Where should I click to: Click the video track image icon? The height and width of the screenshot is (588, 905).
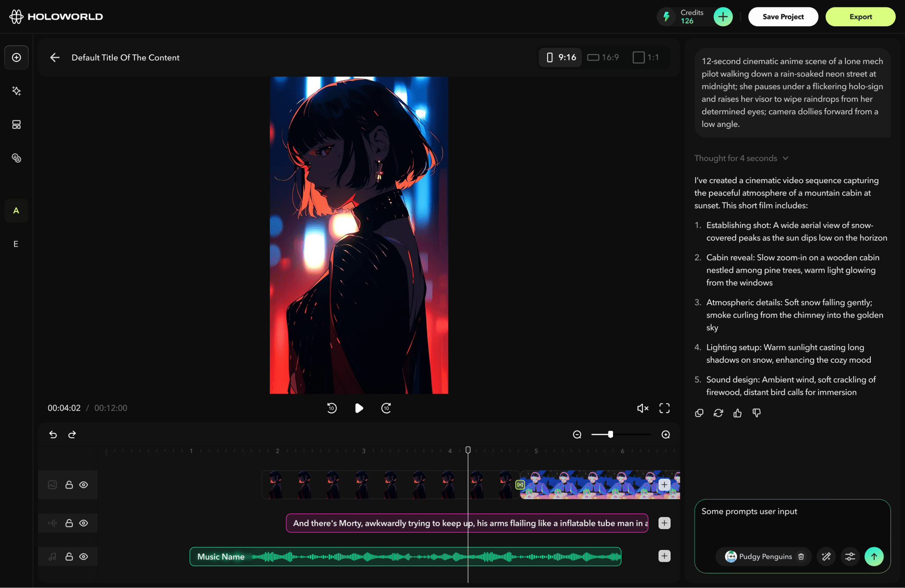point(53,485)
